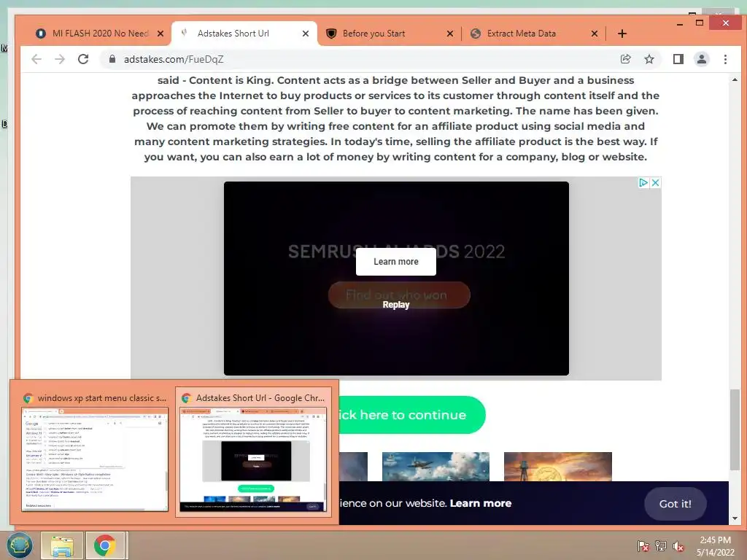
Task: Open the Chrome side panel
Action: tap(678, 59)
